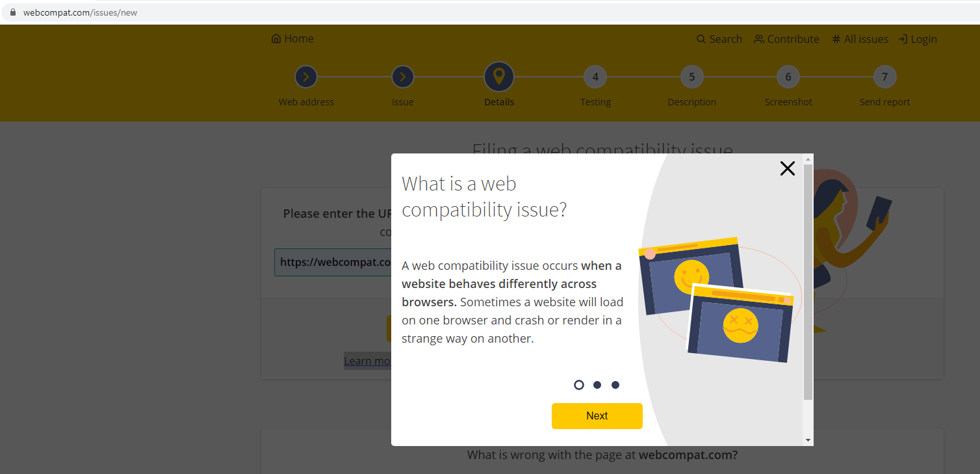Select the third carousel slide dot
The height and width of the screenshot is (474, 980).
tap(615, 385)
